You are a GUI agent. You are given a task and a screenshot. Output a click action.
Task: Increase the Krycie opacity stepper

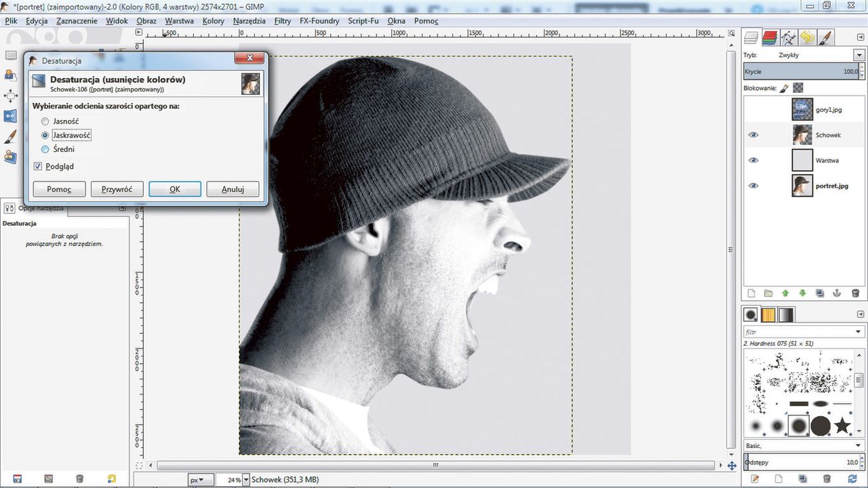[862, 68]
